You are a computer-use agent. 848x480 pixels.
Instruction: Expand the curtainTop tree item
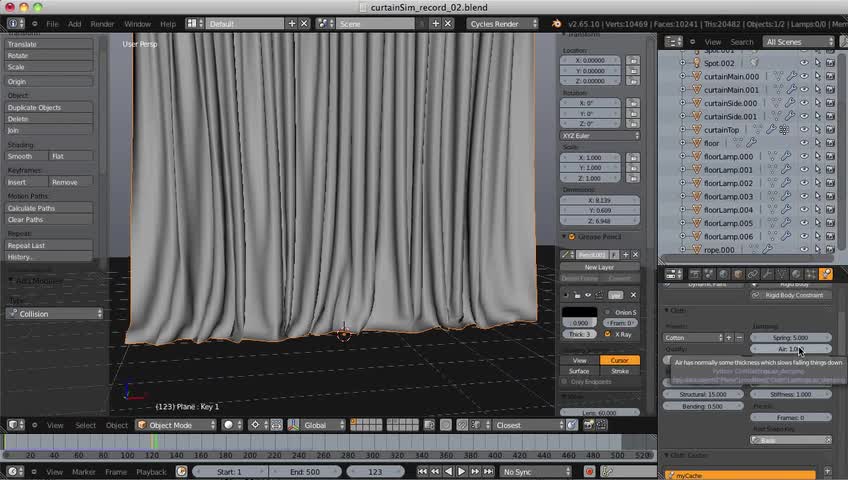coord(683,130)
